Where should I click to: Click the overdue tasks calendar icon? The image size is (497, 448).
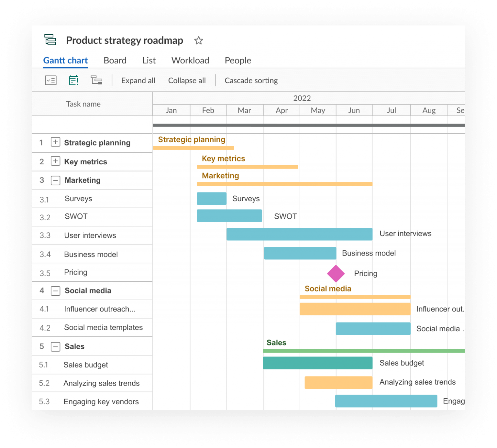[73, 80]
